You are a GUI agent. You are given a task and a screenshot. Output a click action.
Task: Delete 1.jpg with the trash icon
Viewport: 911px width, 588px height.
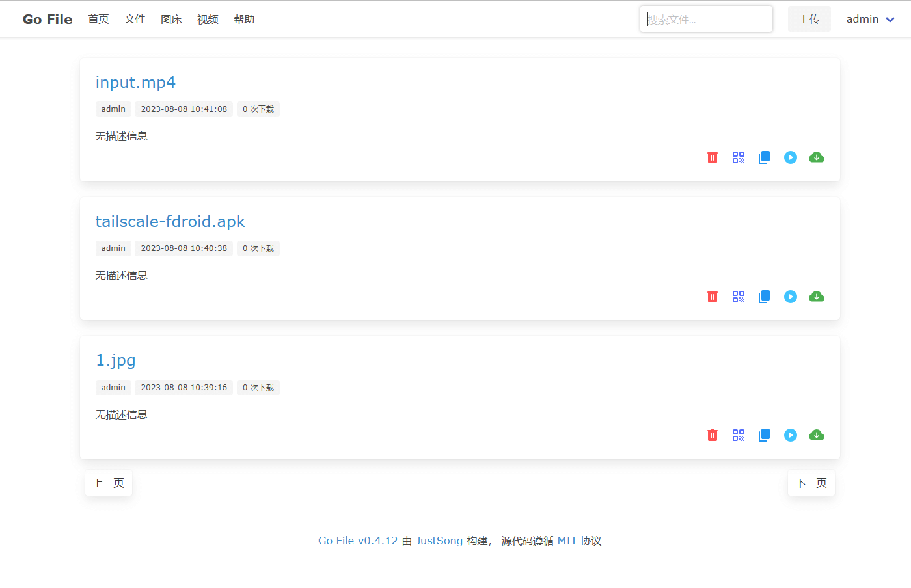click(712, 434)
